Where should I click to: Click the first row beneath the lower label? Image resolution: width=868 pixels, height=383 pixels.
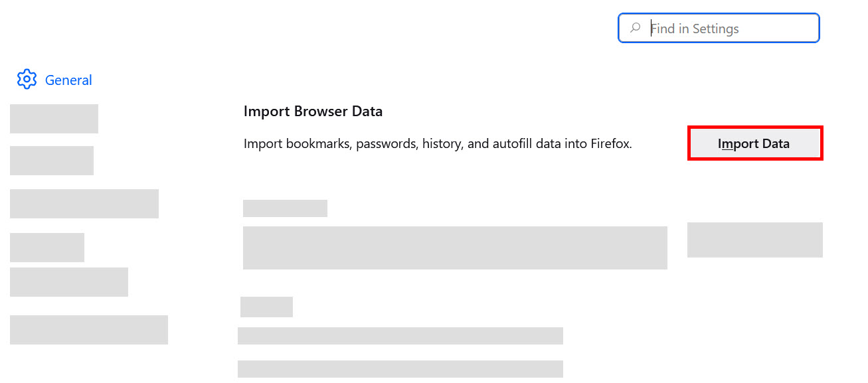point(400,335)
